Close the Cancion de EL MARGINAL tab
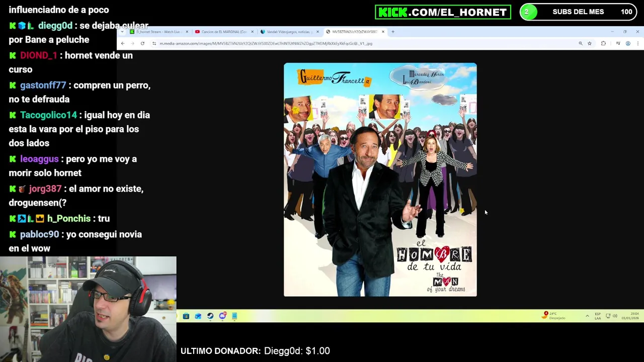The image size is (644, 362). 252,32
